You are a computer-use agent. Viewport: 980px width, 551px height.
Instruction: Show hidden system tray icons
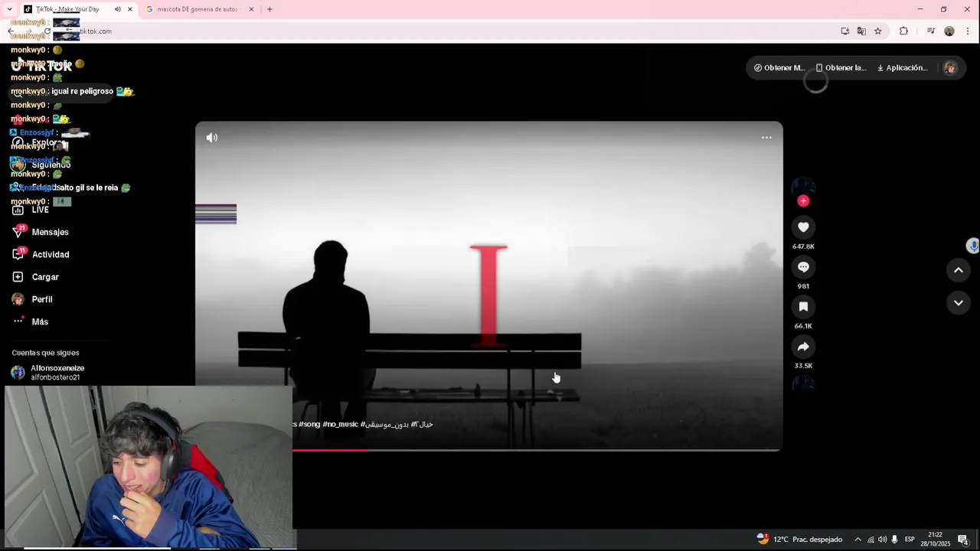pyautogui.click(x=857, y=540)
